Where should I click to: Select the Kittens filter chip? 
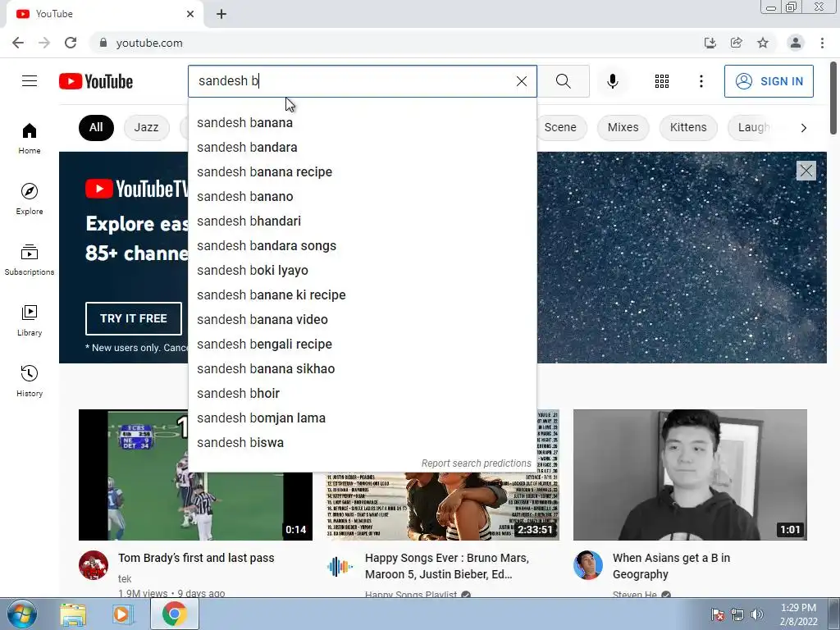coord(688,127)
